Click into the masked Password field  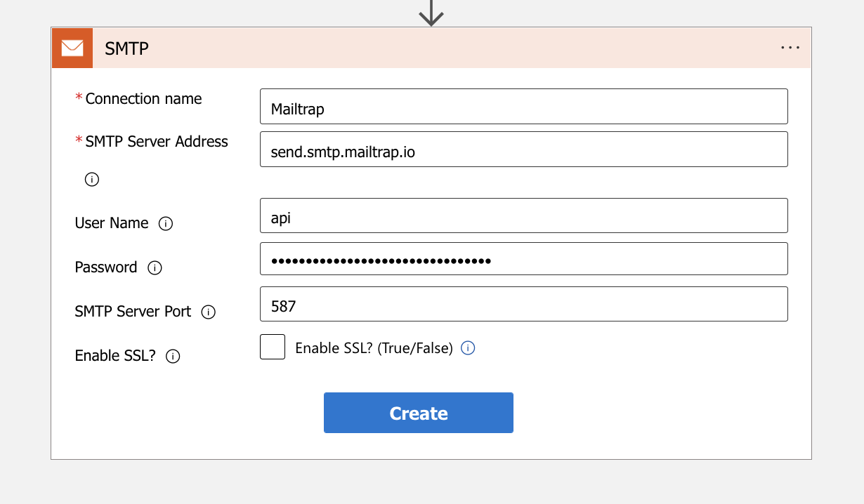[524, 259]
